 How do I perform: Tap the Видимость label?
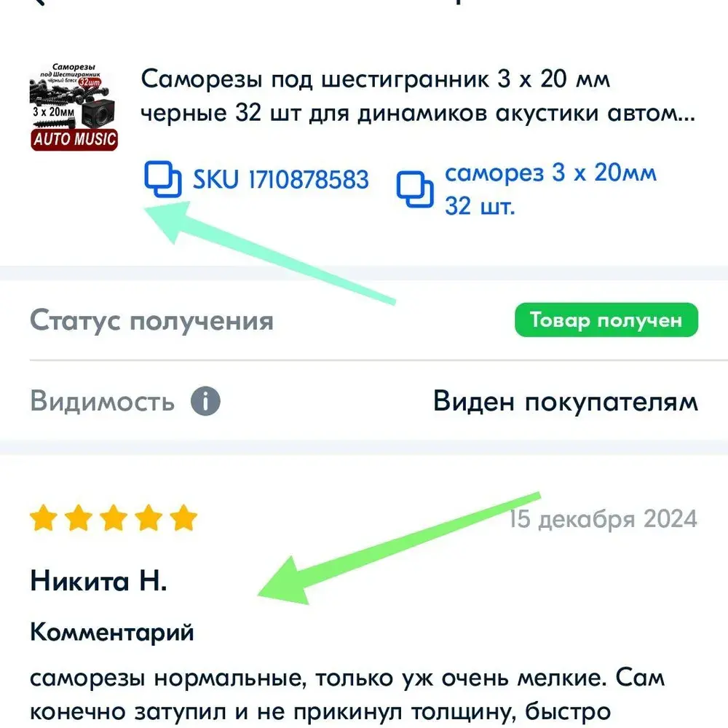[102, 401]
